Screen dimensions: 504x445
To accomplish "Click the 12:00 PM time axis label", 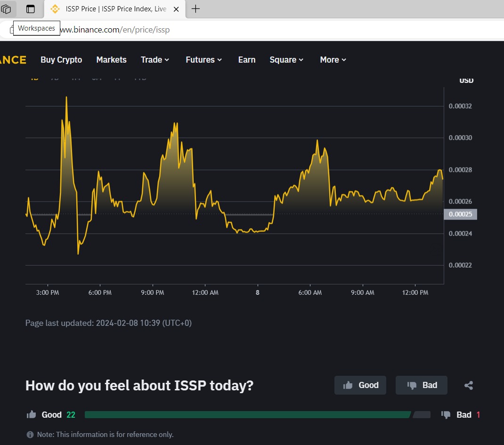I will (415, 293).
